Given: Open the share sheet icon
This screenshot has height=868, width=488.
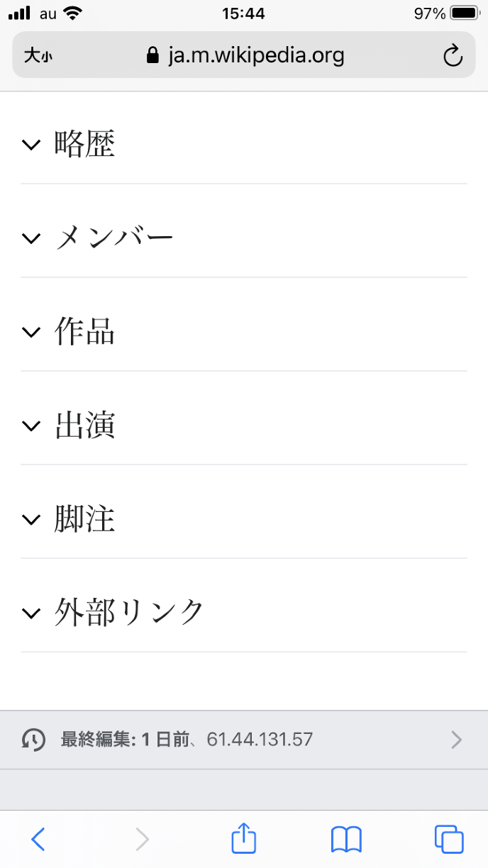Looking at the screenshot, I should point(244,839).
